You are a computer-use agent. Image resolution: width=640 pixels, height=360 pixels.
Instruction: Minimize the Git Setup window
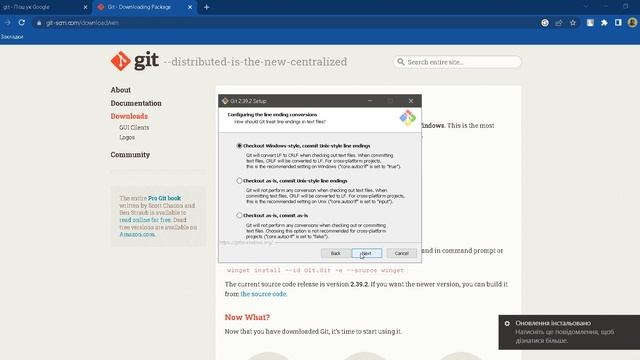tap(370, 101)
